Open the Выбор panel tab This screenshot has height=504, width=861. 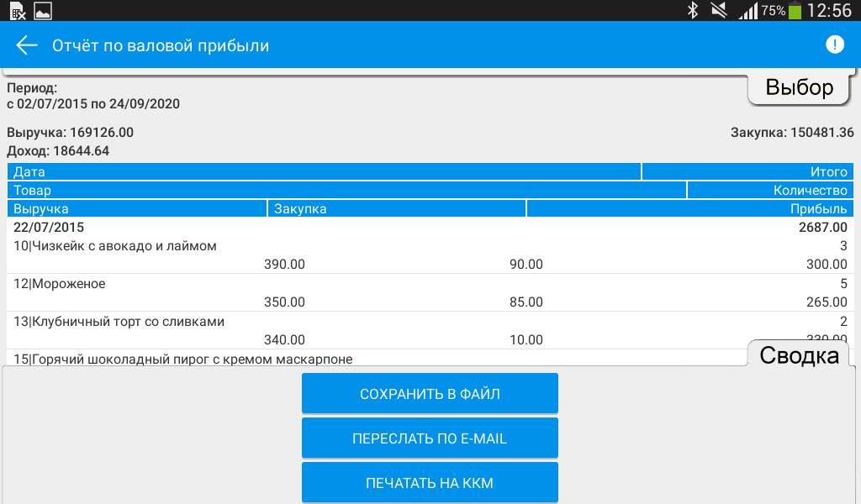pos(799,88)
